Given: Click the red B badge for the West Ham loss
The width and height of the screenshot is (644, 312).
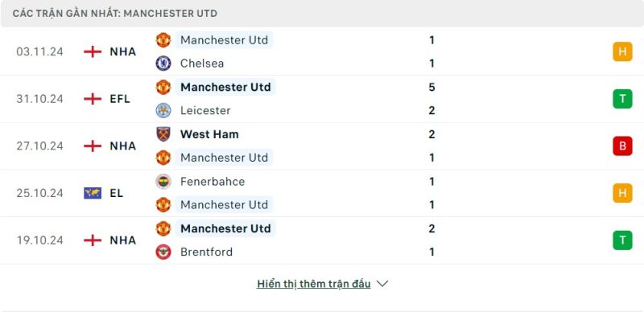Looking at the screenshot, I should 622,146.
